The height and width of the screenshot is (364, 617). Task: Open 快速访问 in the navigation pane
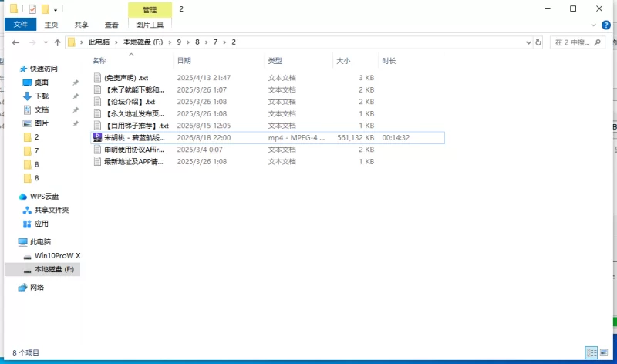(43, 69)
